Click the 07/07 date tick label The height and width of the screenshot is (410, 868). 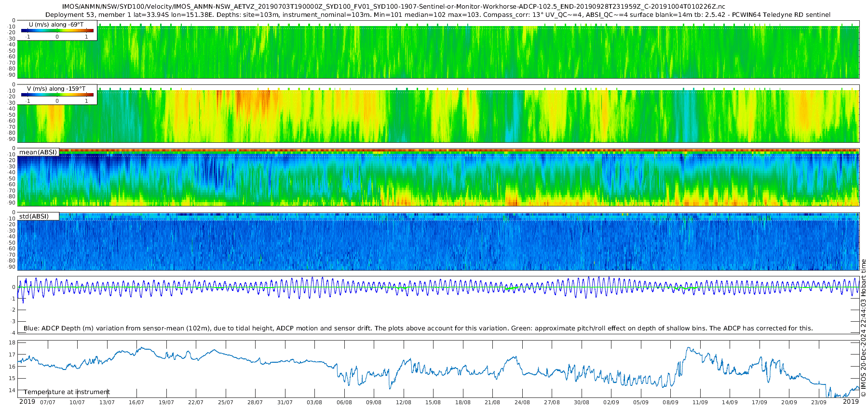47,402
